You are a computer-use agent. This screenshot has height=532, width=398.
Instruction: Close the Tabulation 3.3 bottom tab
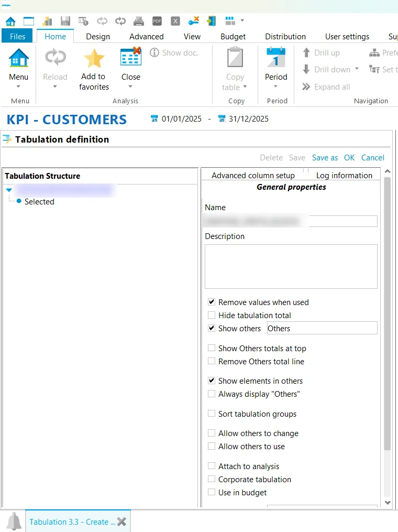pos(121,522)
